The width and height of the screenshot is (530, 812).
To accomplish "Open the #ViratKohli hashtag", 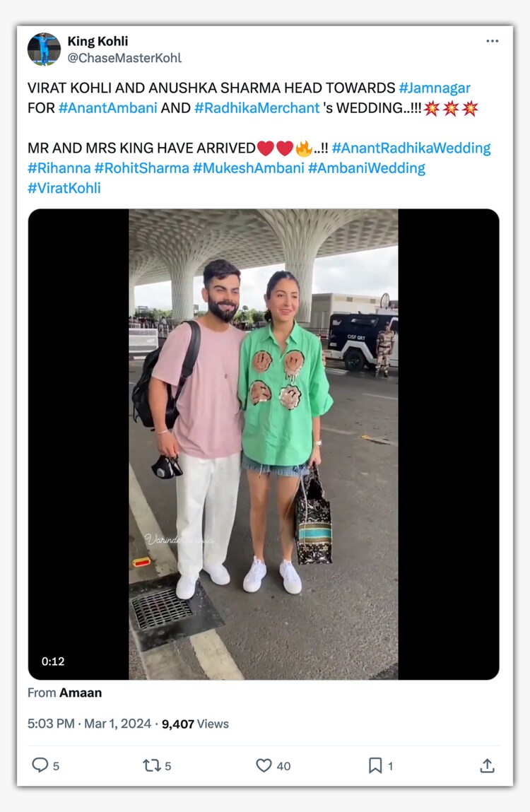I will [64, 188].
